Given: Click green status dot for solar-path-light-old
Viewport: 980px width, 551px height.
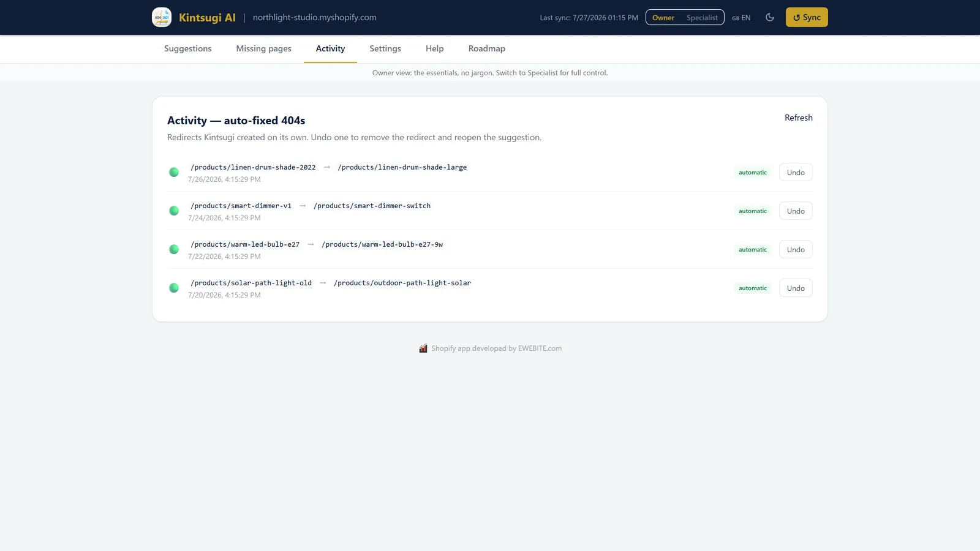Looking at the screenshot, I should click(x=174, y=288).
